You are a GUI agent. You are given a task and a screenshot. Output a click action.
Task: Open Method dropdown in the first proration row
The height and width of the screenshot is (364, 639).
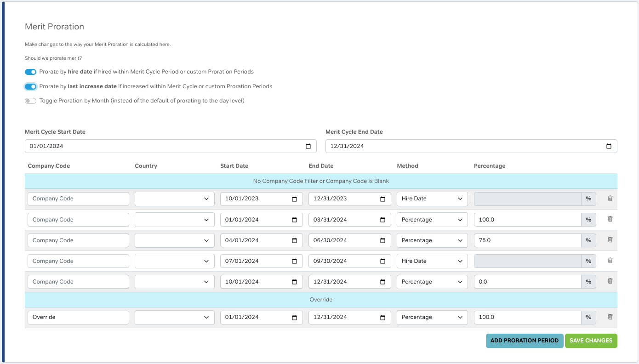tap(432, 199)
